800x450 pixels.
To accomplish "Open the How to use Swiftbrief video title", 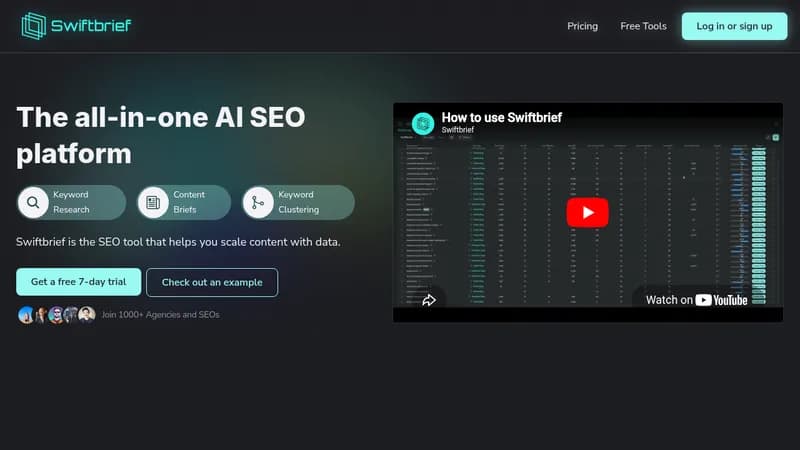I will (502, 117).
